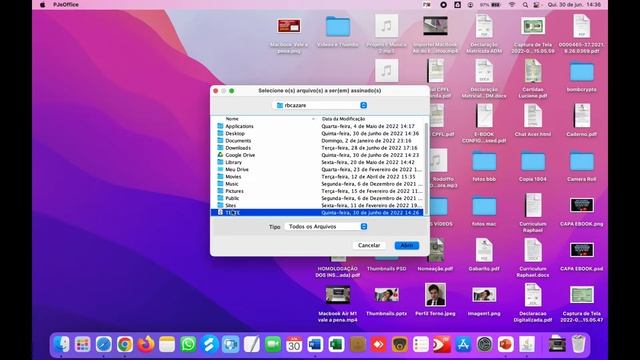
Task: Select the Desktop folder row
Action: (318, 133)
